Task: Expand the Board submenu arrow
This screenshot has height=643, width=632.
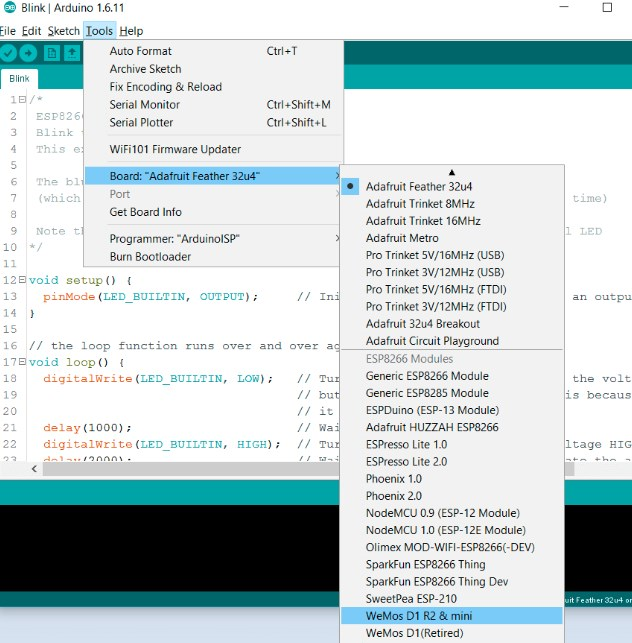Action: click(x=337, y=176)
